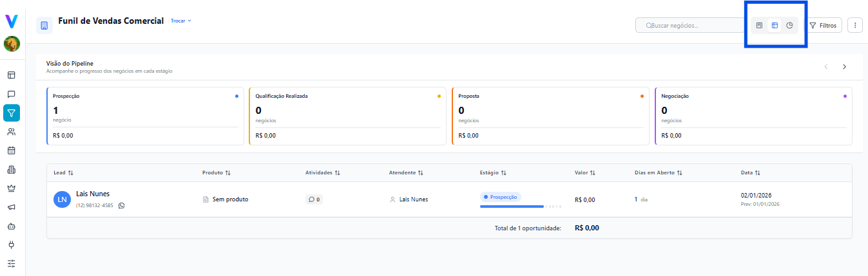Switch to pie chart analytics view
The height and width of the screenshot is (276, 868).
click(789, 26)
